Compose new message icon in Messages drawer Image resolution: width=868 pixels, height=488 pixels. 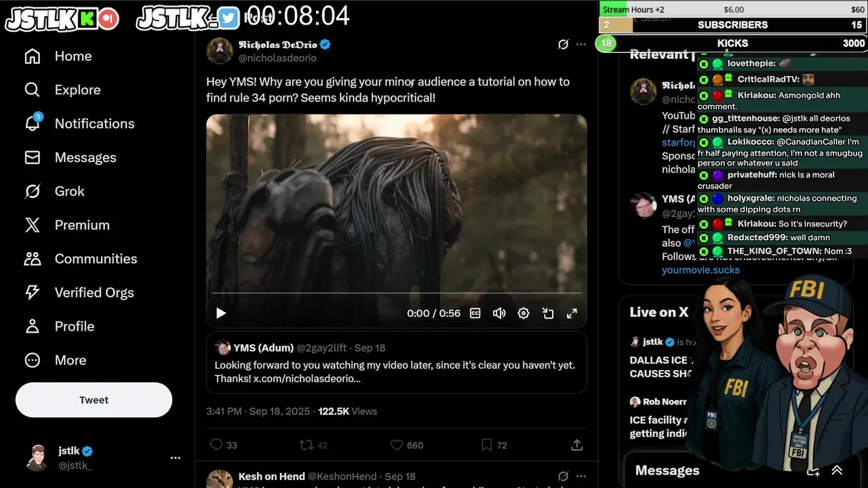(813, 470)
